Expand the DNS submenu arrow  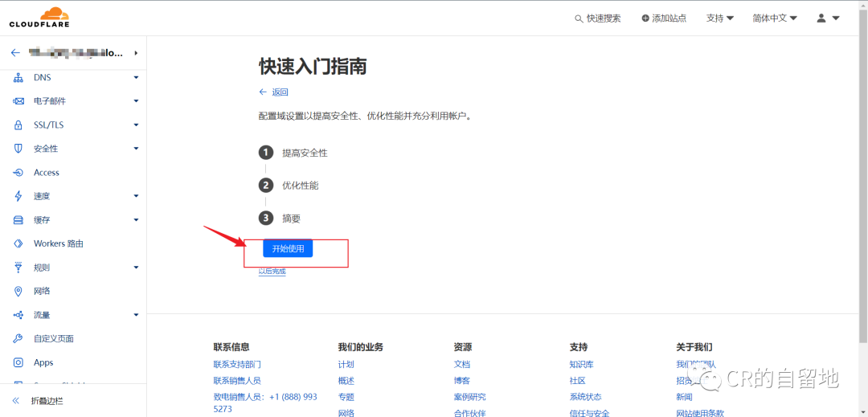pos(136,78)
